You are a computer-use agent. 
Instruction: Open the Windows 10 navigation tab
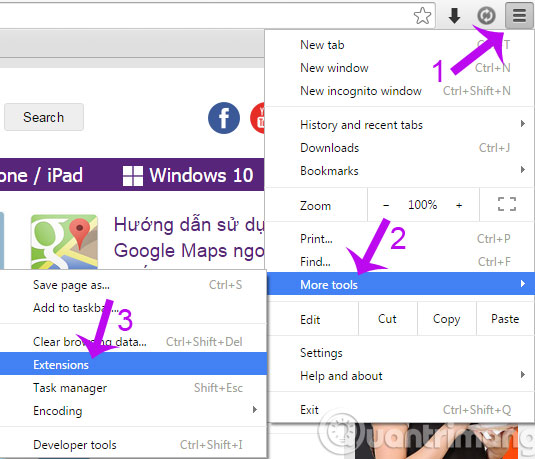coord(188,175)
